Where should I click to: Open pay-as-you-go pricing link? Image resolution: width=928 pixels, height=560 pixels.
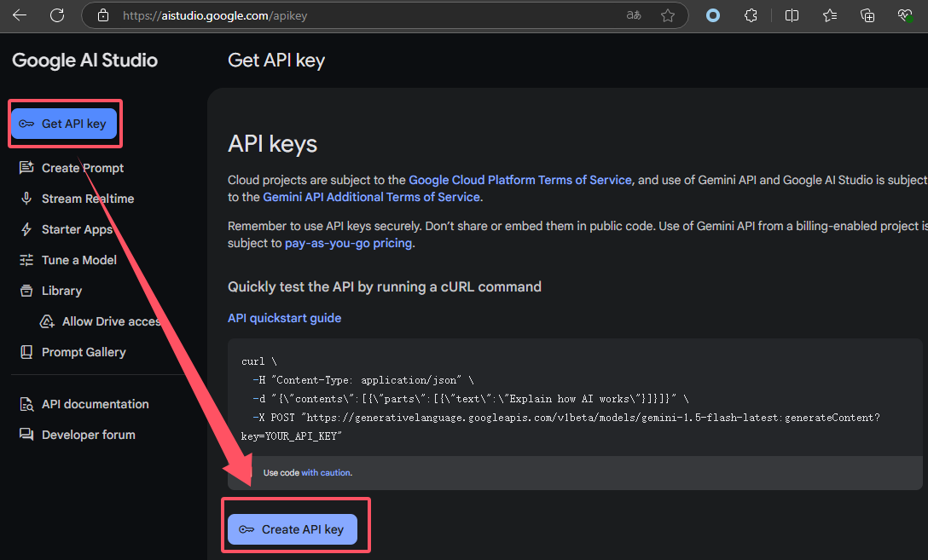(348, 244)
